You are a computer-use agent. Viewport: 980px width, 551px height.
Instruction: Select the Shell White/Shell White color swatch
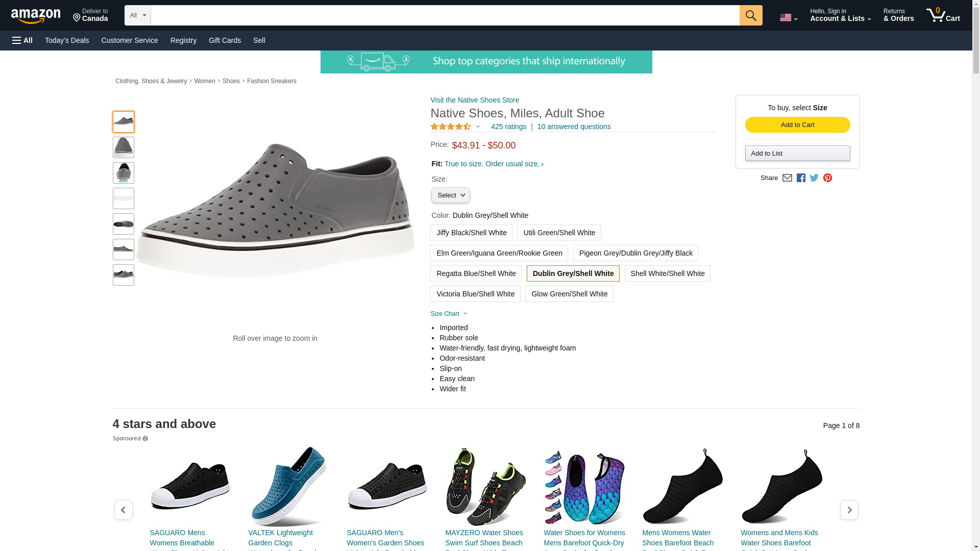point(667,273)
